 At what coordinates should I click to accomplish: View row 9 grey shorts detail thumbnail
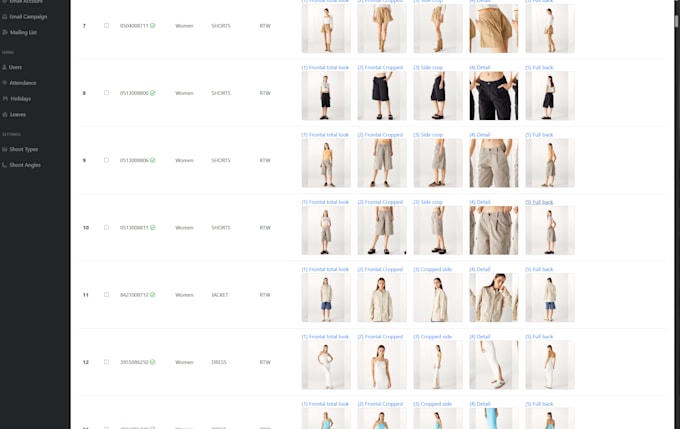point(494,163)
